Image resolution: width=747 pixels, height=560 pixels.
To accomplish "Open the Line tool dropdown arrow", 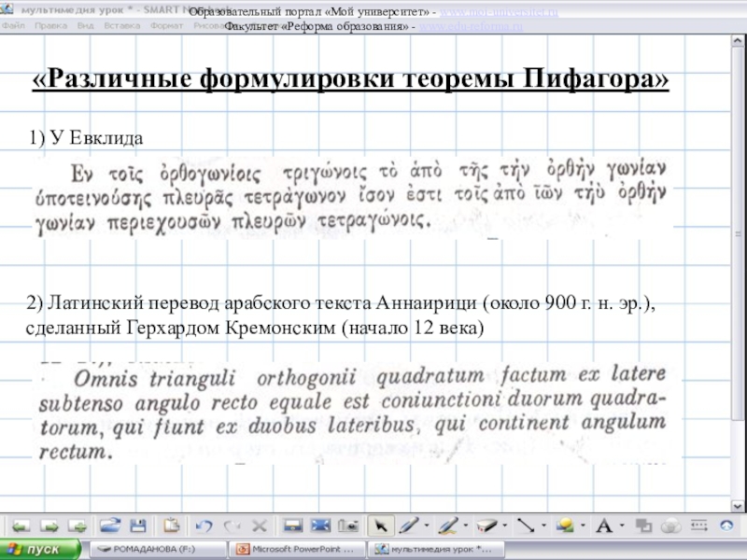I will 543,525.
